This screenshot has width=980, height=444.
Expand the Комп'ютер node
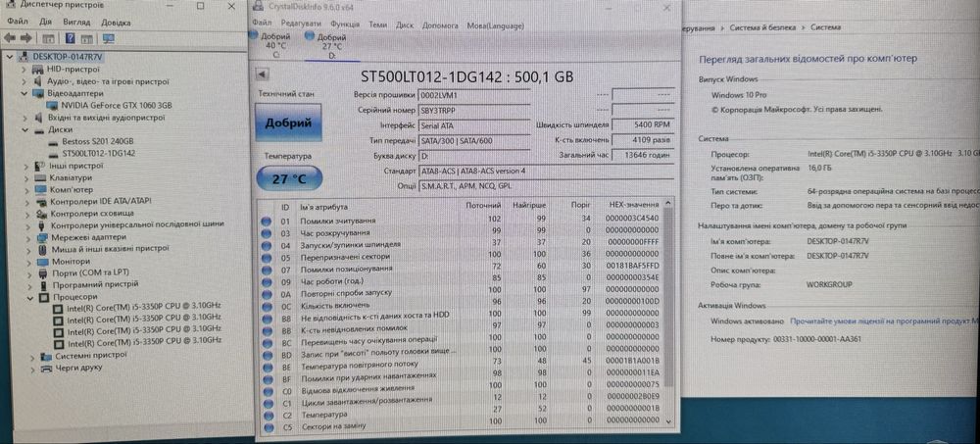click(26, 189)
